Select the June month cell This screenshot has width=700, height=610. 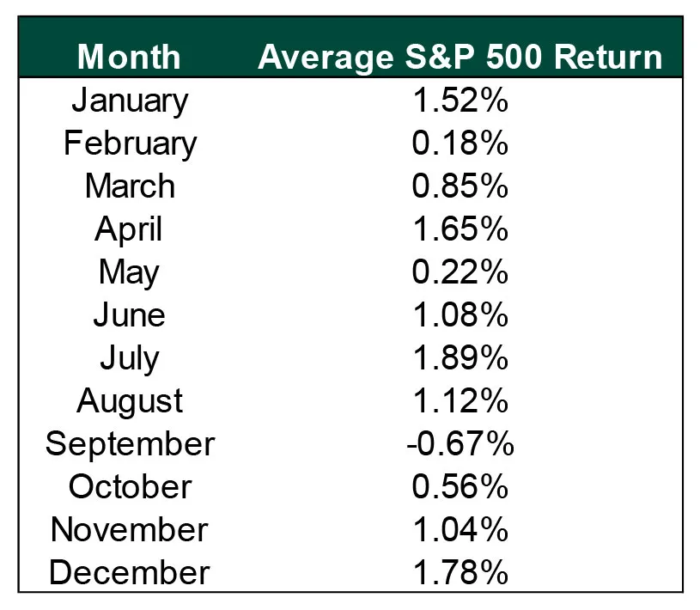(130, 315)
